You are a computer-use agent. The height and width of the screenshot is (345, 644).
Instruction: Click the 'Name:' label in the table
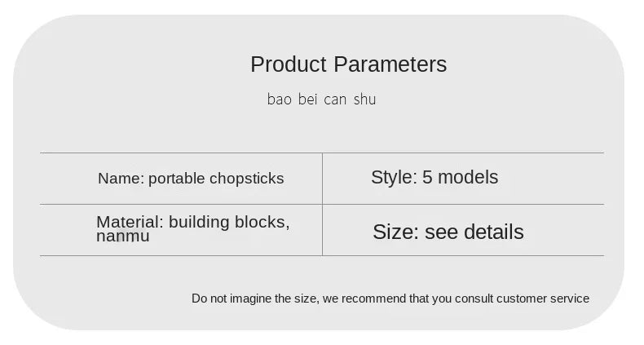[x=121, y=179]
